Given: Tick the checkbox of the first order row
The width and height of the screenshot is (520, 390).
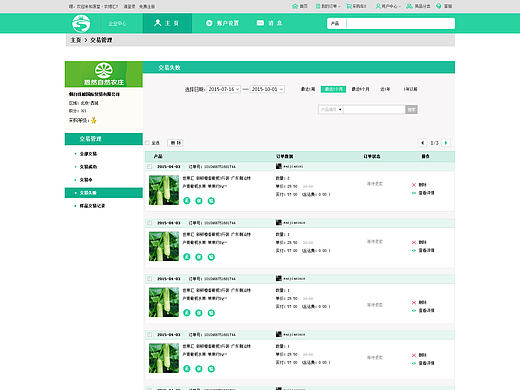Looking at the screenshot, I should click(x=149, y=166).
